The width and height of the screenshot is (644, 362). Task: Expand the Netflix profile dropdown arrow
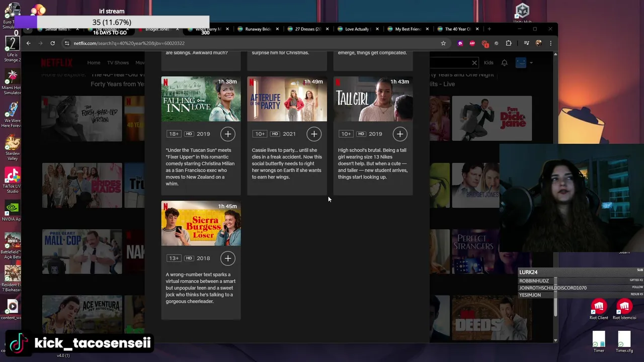coord(531,63)
